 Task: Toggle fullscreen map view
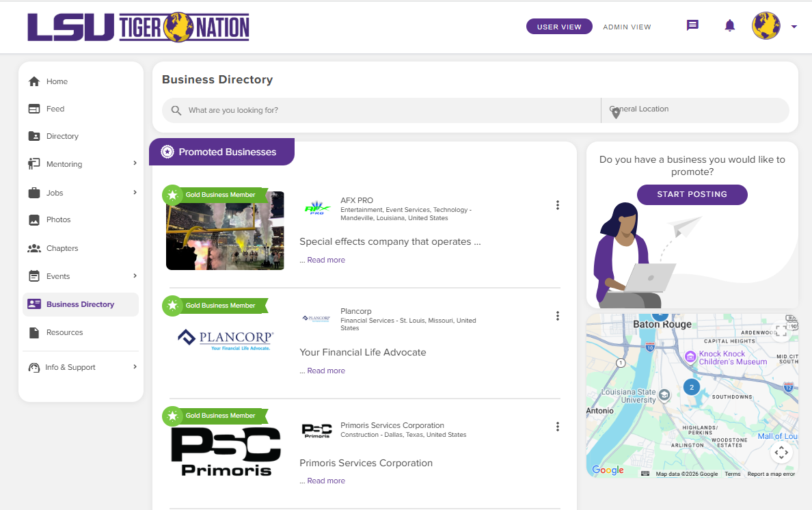pyautogui.click(x=781, y=330)
